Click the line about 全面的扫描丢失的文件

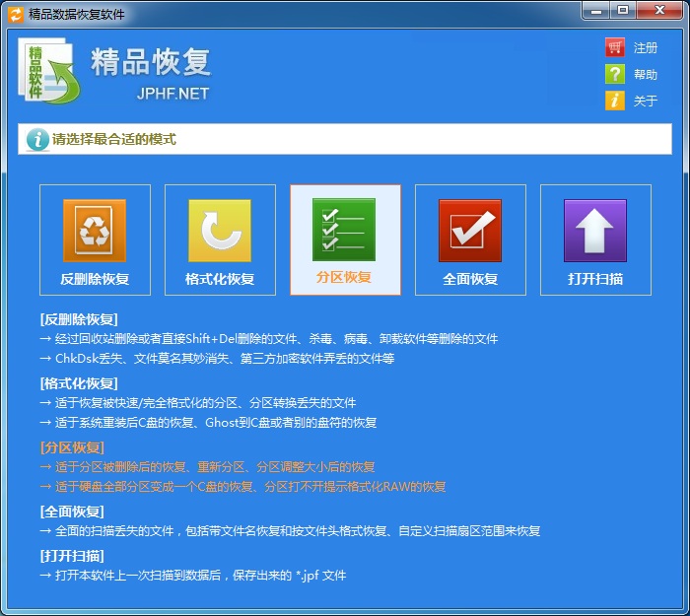(290, 531)
